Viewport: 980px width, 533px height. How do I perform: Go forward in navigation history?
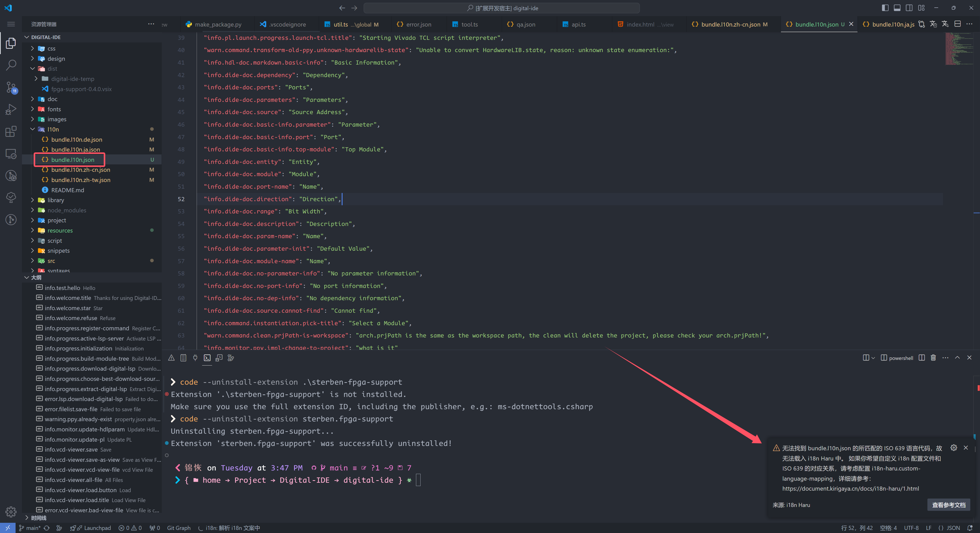pyautogui.click(x=354, y=8)
